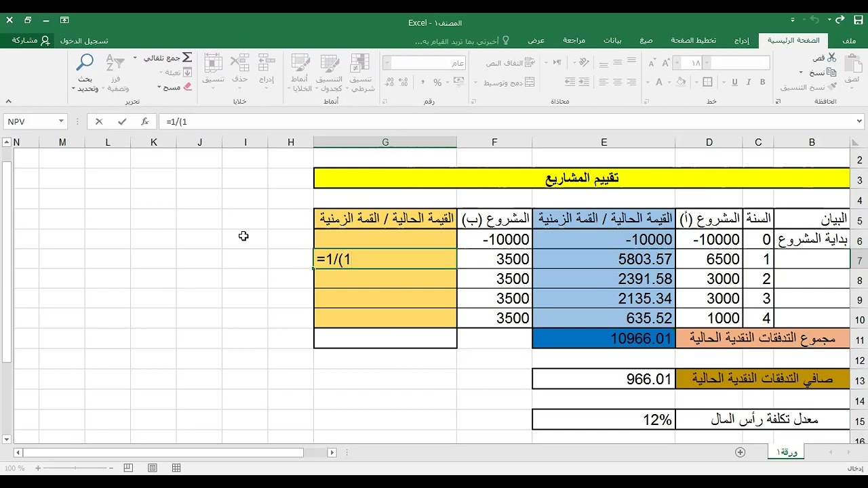Image resolution: width=868 pixels, height=488 pixels.
Task: Click the AutoSum (جمع تلقائي) sigma icon
Action: point(187,58)
